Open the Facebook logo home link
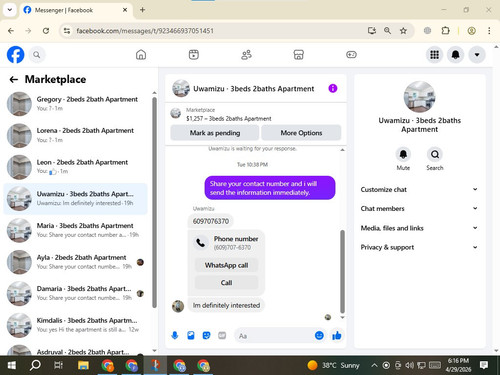 point(15,55)
